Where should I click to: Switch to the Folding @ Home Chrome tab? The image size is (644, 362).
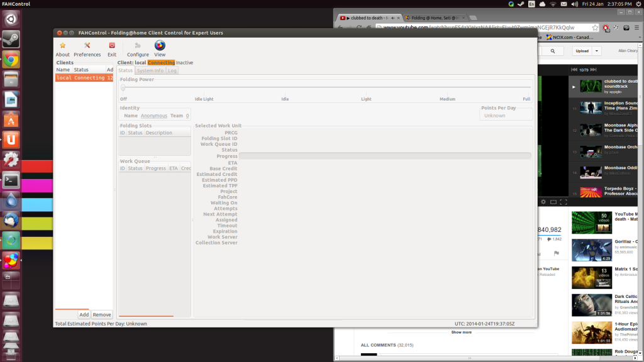click(x=435, y=18)
